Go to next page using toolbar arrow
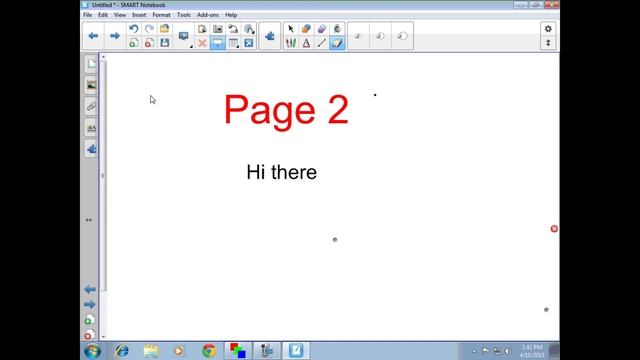This screenshot has height=360, width=640. coord(115,36)
